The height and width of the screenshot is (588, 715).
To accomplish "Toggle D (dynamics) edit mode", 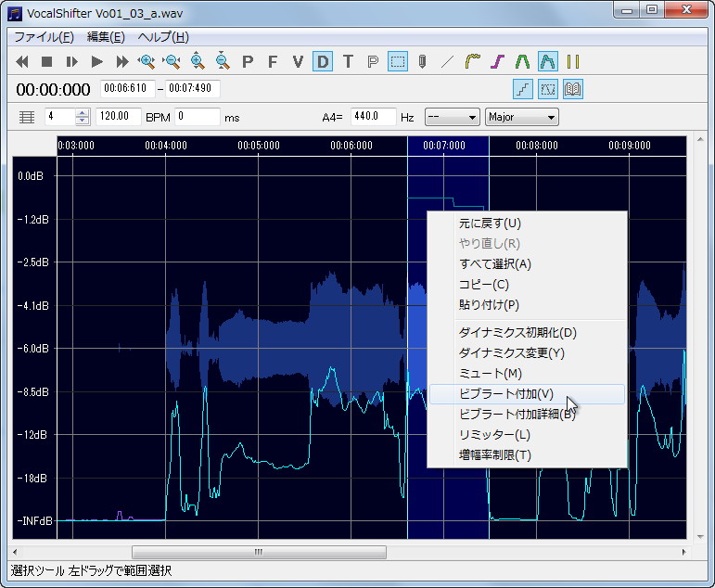I will pos(323,61).
